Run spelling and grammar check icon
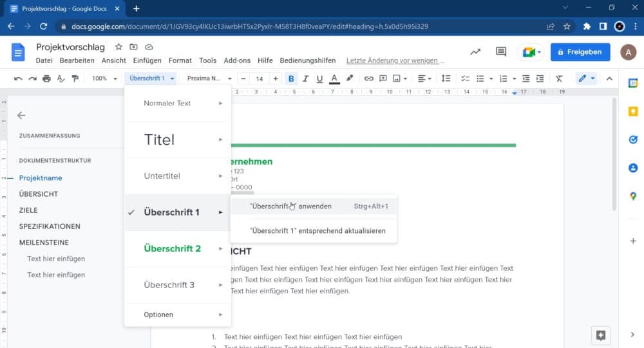Image resolution: width=644 pixels, height=348 pixels. pos(61,78)
